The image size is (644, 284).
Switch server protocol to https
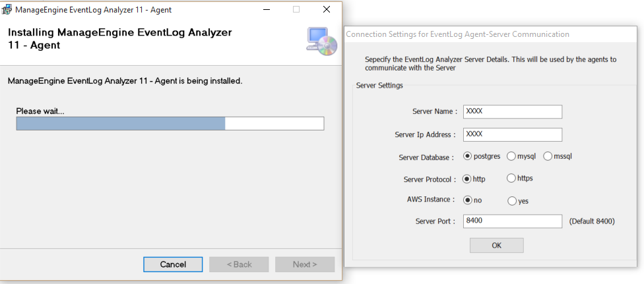click(x=511, y=178)
